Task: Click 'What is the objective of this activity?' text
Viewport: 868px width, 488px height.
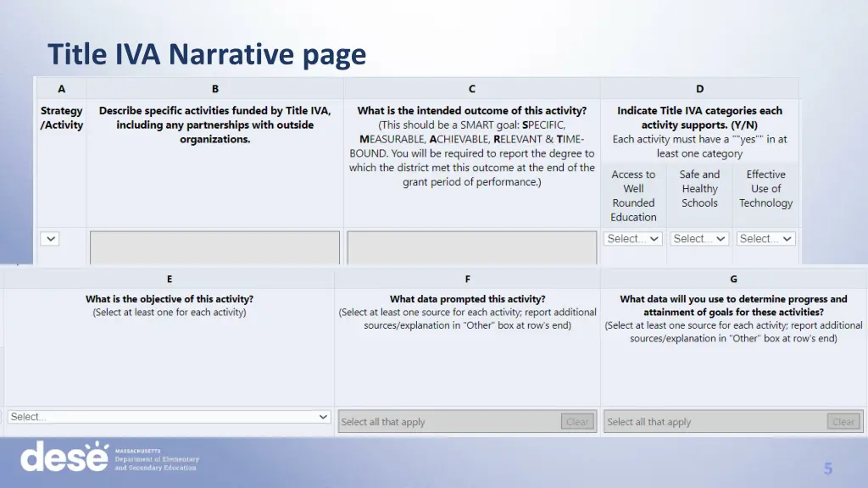Action: pyautogui.click(x=170, y=299)
